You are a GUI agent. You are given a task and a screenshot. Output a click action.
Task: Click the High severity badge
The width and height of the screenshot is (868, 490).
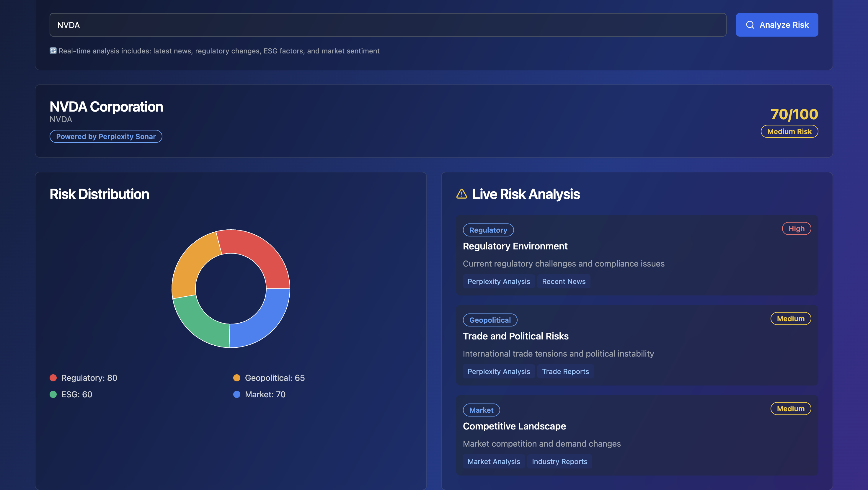point(796,228)
